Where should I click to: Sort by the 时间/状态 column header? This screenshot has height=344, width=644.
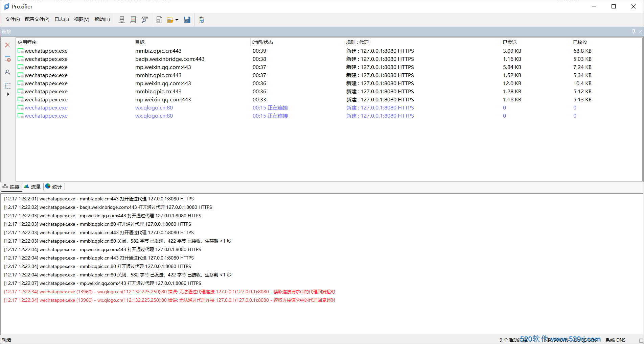pos(297,42)
